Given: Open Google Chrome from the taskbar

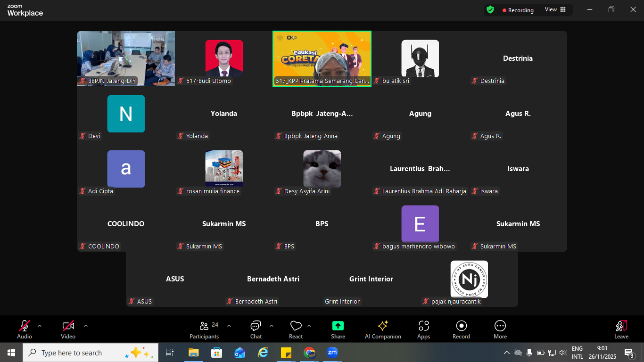Looking at the screenshot, I should pos(309,353).
